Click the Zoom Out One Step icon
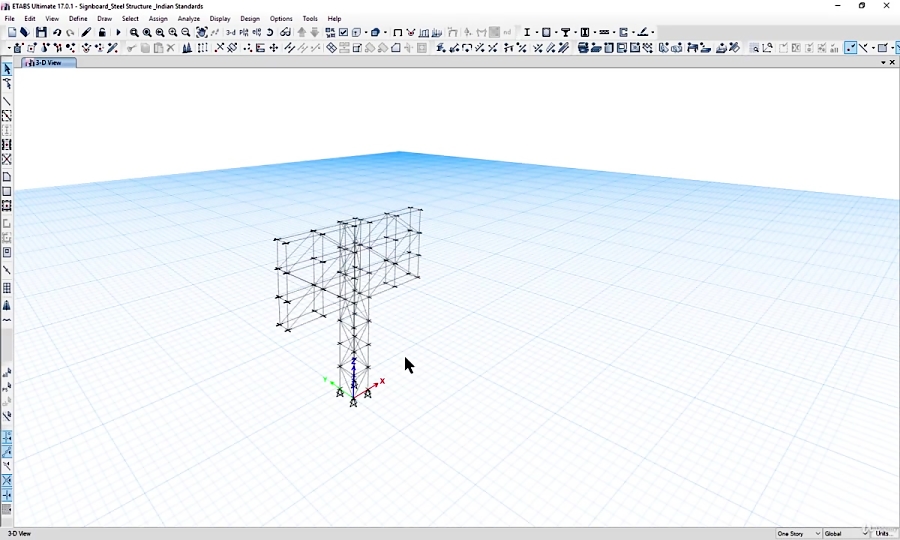 point(186,33)
